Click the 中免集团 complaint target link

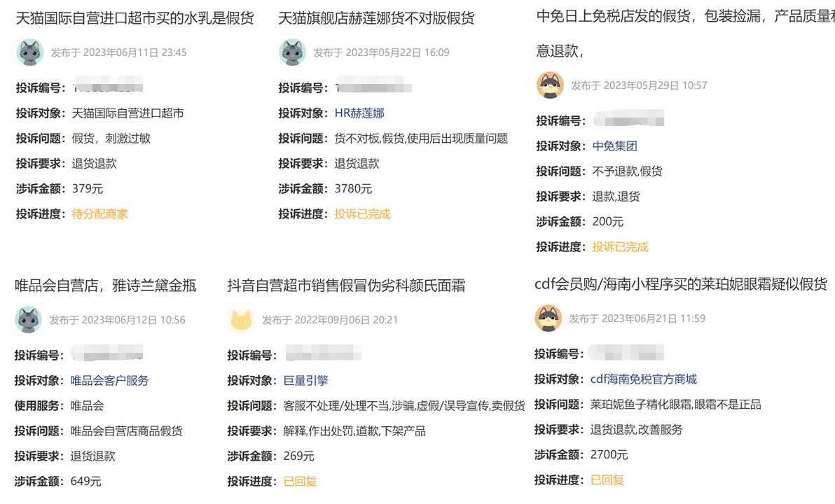point(614,146)
